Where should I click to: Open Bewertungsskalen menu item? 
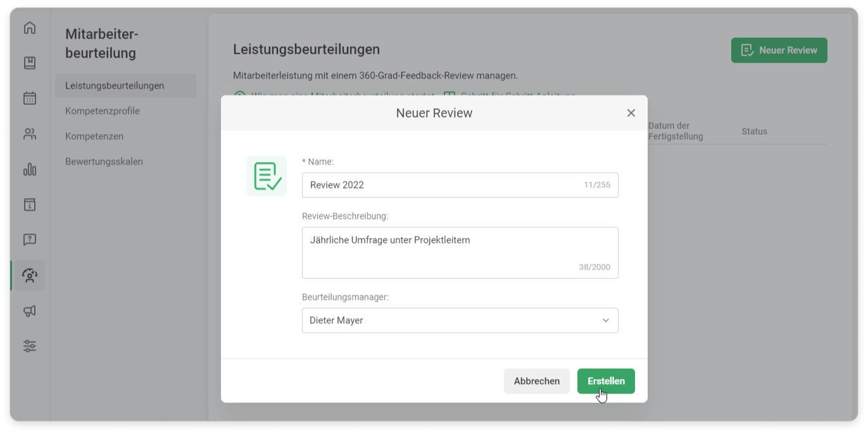coord(104,161)
